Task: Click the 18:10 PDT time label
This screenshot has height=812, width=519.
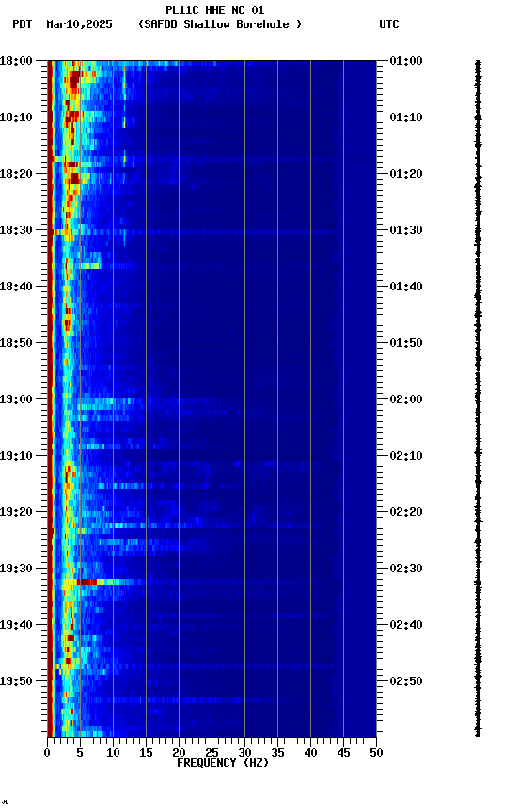Action: click(16, 117)
